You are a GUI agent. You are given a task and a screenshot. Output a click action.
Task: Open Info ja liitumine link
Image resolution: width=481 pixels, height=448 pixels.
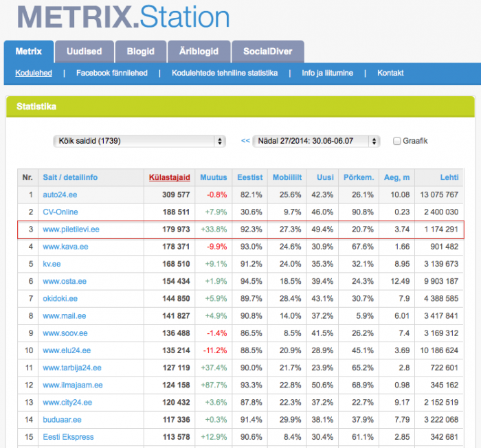(x=327, y=73)
